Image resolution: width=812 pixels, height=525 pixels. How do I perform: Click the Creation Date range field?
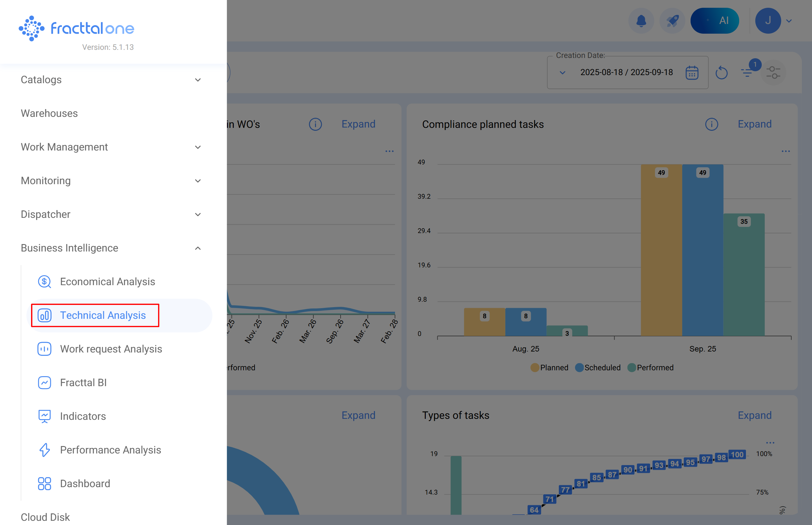point(626,73)
